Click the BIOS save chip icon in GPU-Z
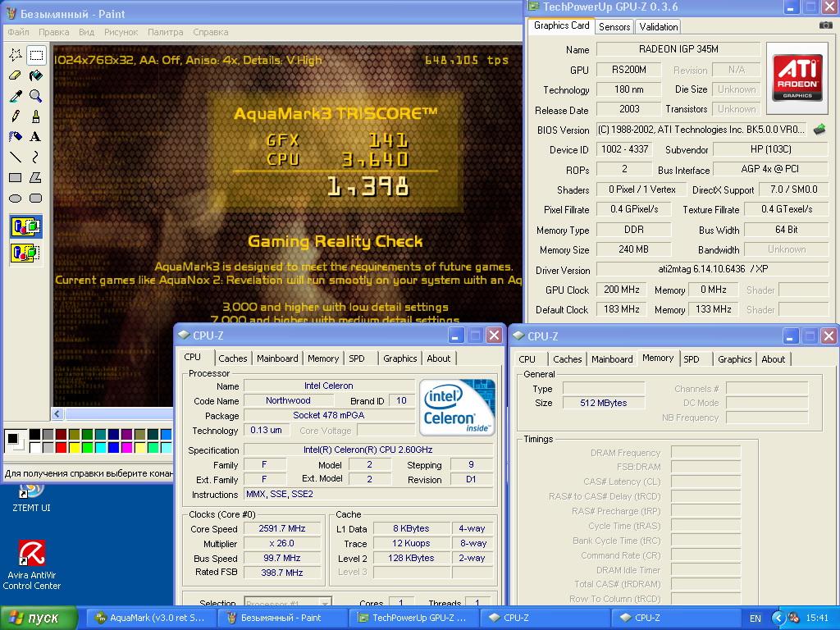The image size is (840, 630). click(x=819, y=129)
